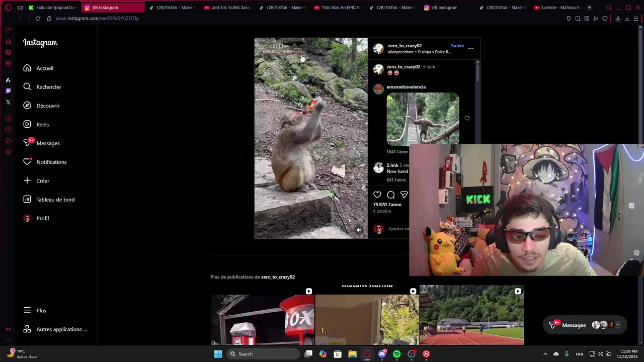Viewport: 644px width, 362px height.
Task: Toggle reel sound with speaker icon
Action: 359,230
